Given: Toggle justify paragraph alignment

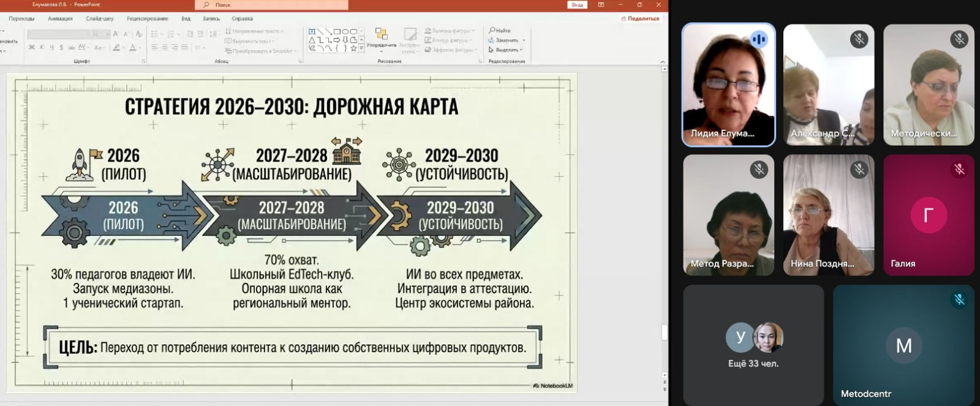Looking at the screenshot, I should (x=185, y=47).
